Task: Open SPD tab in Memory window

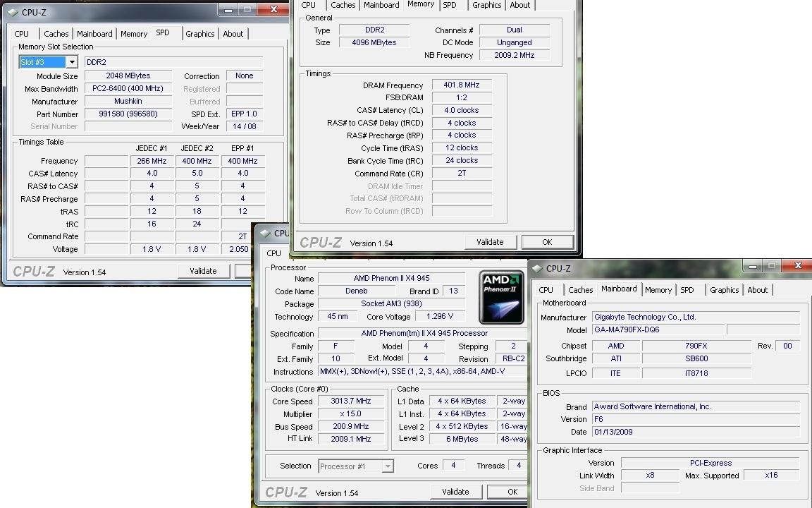Action: point(450,5)
